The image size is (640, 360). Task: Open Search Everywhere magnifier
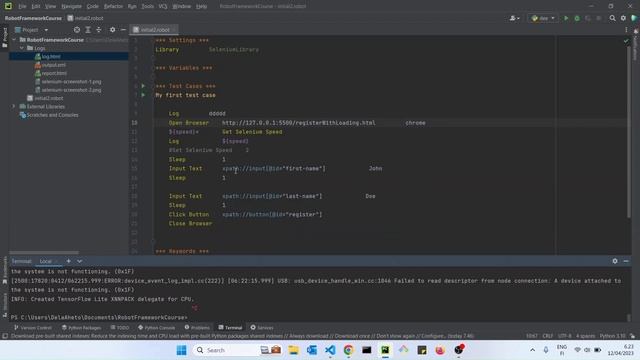pyautogui.click(x=612, y=18)
